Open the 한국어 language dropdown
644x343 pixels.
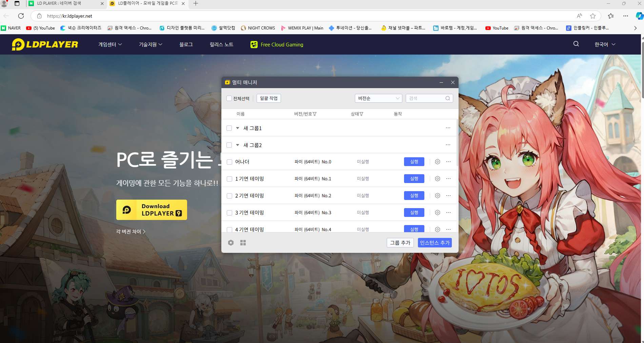tap(605, 44)
